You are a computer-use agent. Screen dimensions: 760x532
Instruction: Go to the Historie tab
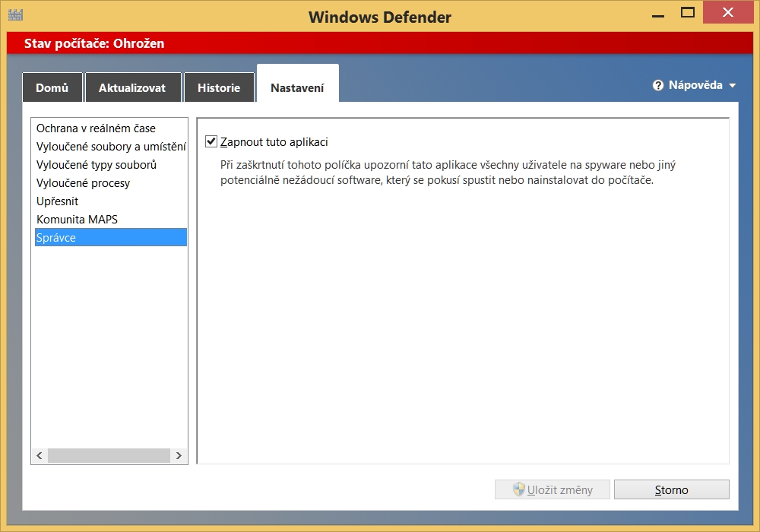pos(219,87)
